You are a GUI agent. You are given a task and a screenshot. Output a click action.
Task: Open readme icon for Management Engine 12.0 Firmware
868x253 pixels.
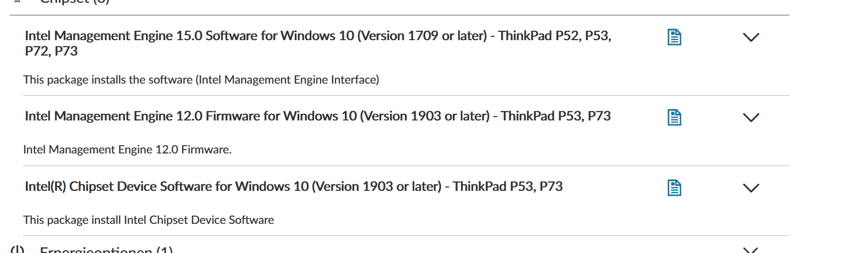[x=674, y=117]
